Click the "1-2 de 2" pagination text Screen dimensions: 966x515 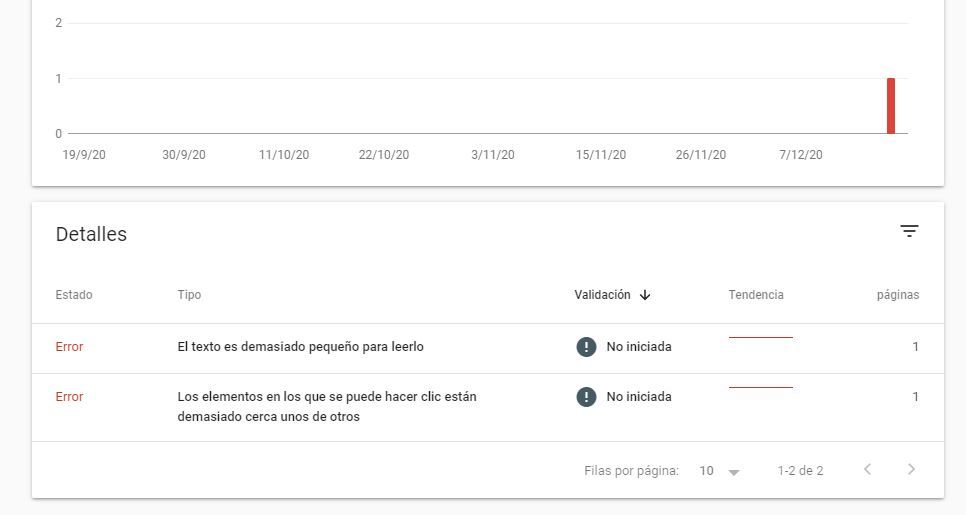pyautogui.click(x=800, y=471)
